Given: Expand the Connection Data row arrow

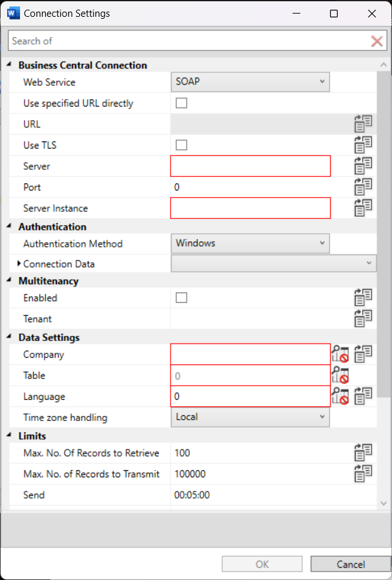Looking at the screenshot, I should 19,264.
